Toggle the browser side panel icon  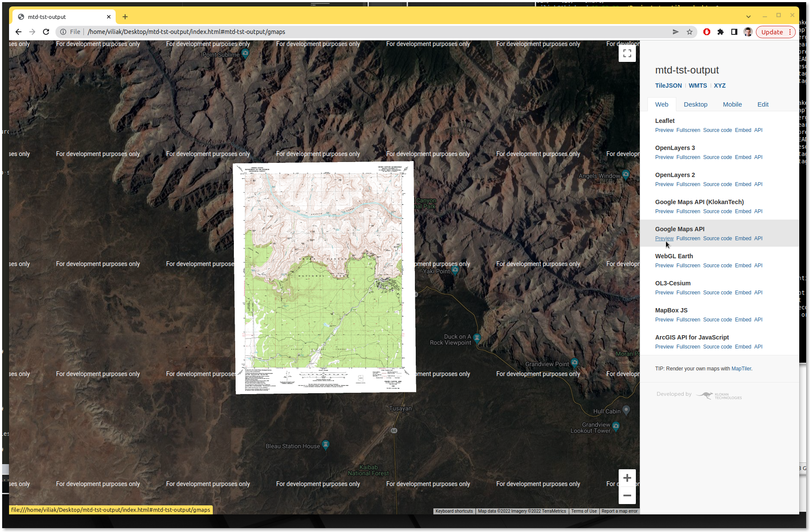(x=734, y=32)
